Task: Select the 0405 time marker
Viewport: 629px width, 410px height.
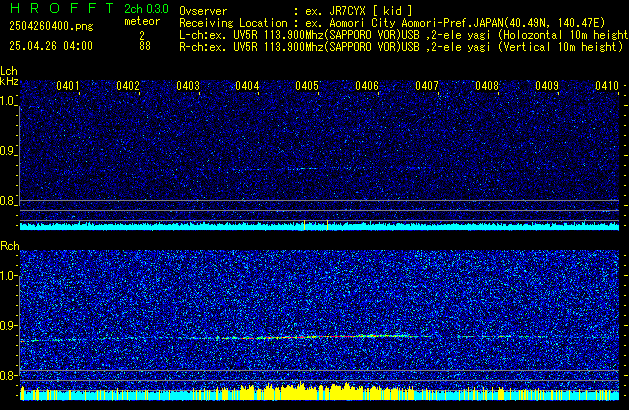Action: pos(307,86)
